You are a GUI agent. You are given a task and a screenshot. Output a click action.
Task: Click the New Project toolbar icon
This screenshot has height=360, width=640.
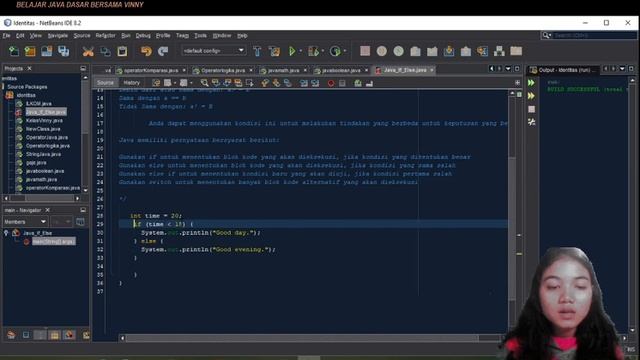(x=30, y=51)
